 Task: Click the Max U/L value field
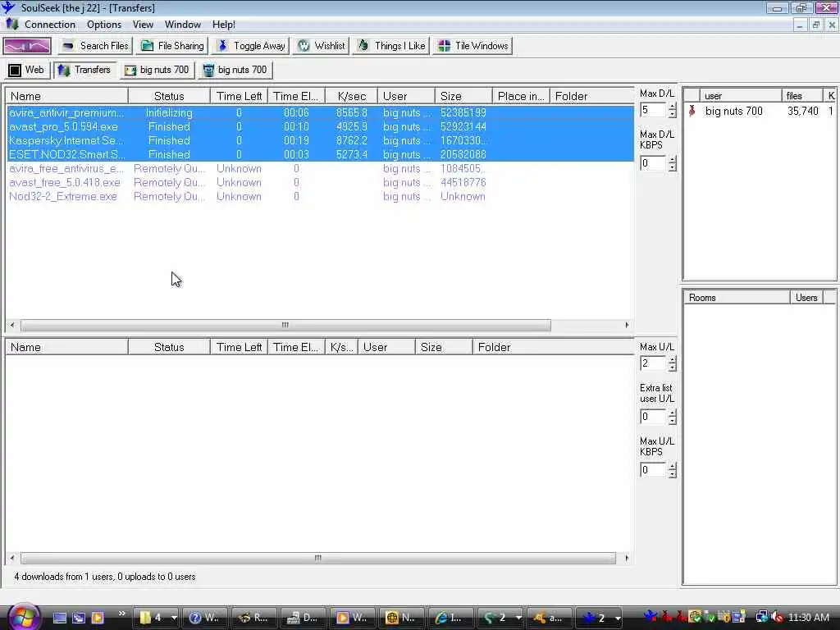(x=653, y=363)
